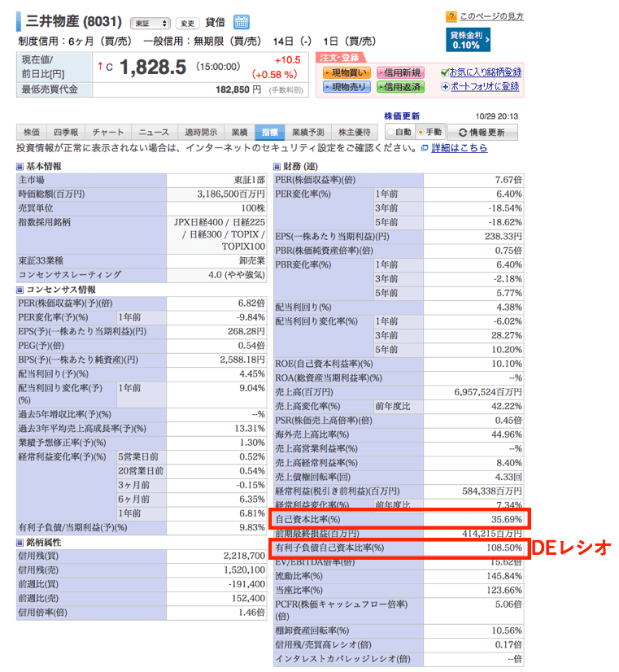Click the 貸株金利 0.10% banner
The width and height of the screenshot is (619, 672).
(x=468, y=40)
